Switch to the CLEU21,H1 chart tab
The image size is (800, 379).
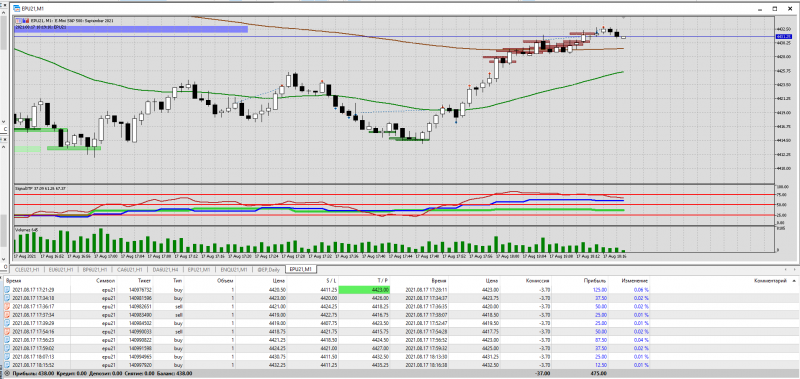point(28,269)
